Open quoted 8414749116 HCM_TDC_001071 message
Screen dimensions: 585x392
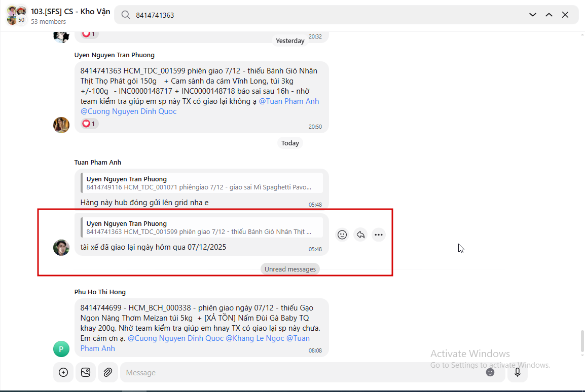pos(202,183)
